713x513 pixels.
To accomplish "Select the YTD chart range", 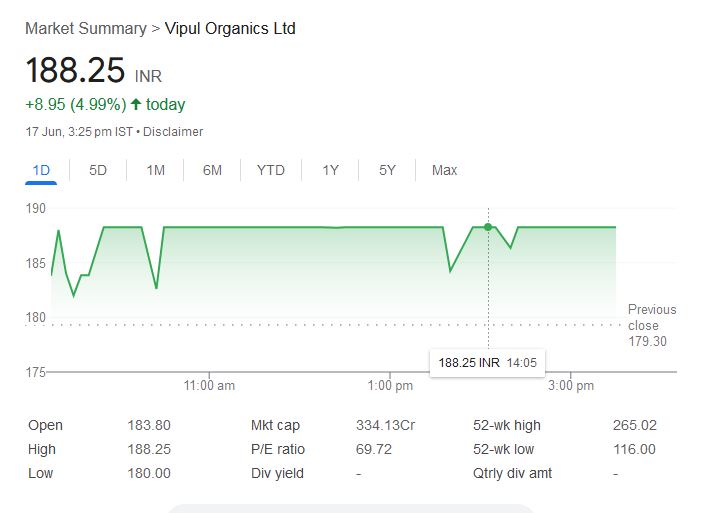I will coord(270,170).
